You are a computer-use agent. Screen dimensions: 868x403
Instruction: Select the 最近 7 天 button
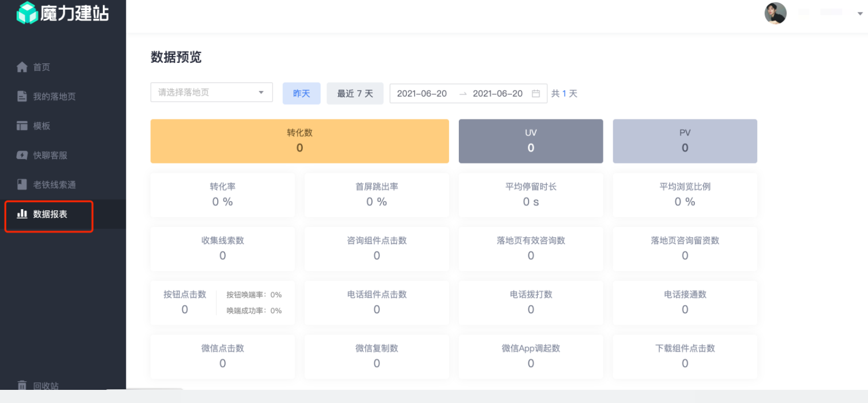point(355,93)
